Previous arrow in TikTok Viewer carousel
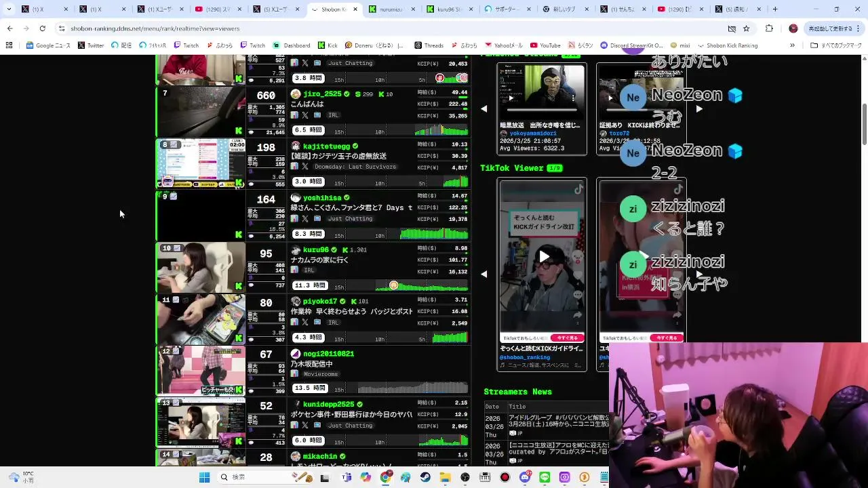868x488 pixels. 484,274
